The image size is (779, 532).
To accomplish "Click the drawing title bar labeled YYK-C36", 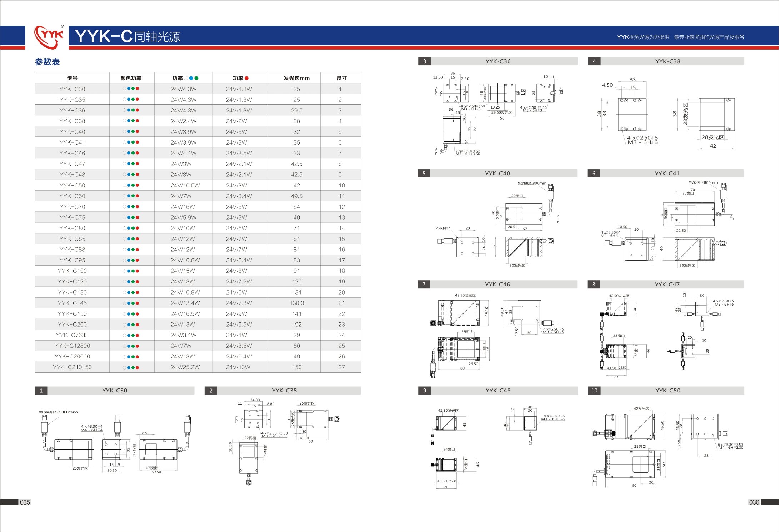I will click(x=498, y=61).
